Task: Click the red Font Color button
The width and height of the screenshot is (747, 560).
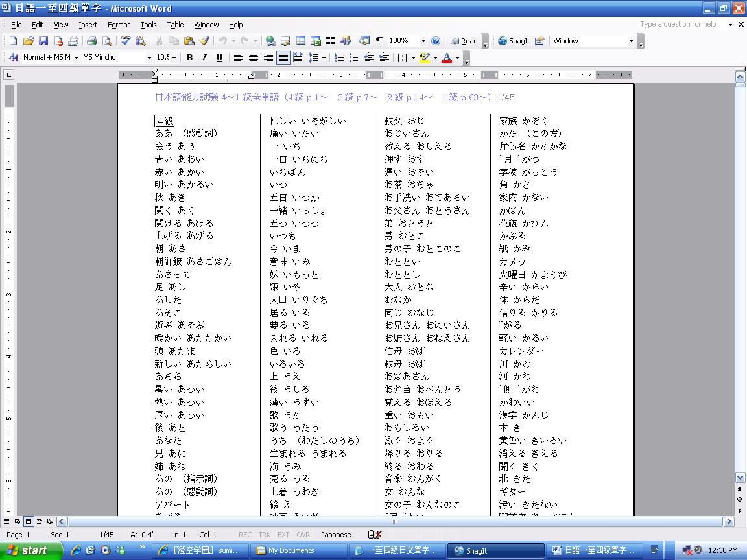Action: (446, 58)
